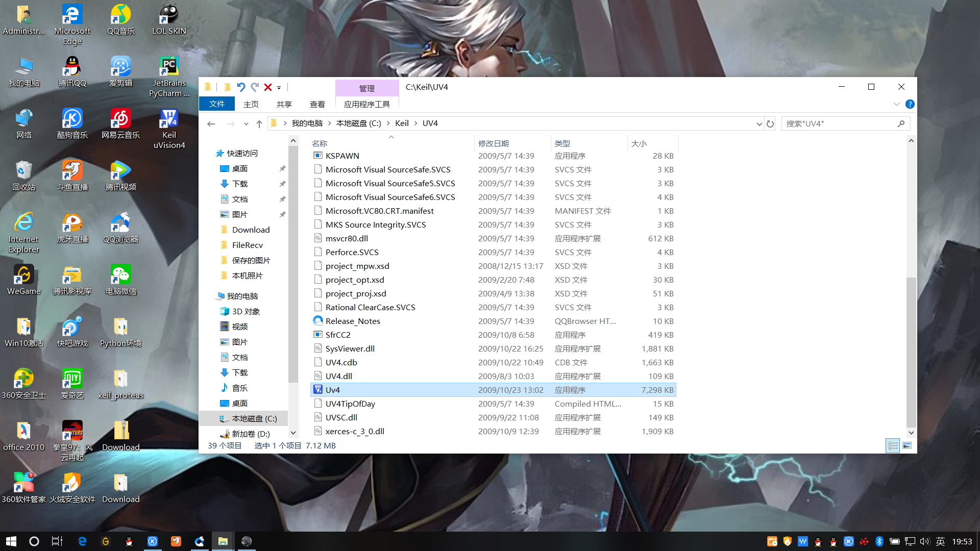Click the Uv4 application file icon
The height and width of the screenshot is (551, 980).
[318, 390]
